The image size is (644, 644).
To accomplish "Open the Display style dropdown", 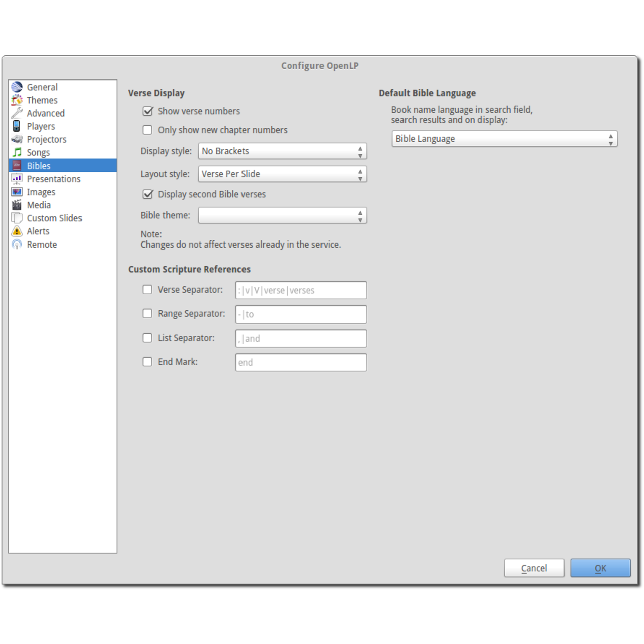I will [x=282, y=151].
